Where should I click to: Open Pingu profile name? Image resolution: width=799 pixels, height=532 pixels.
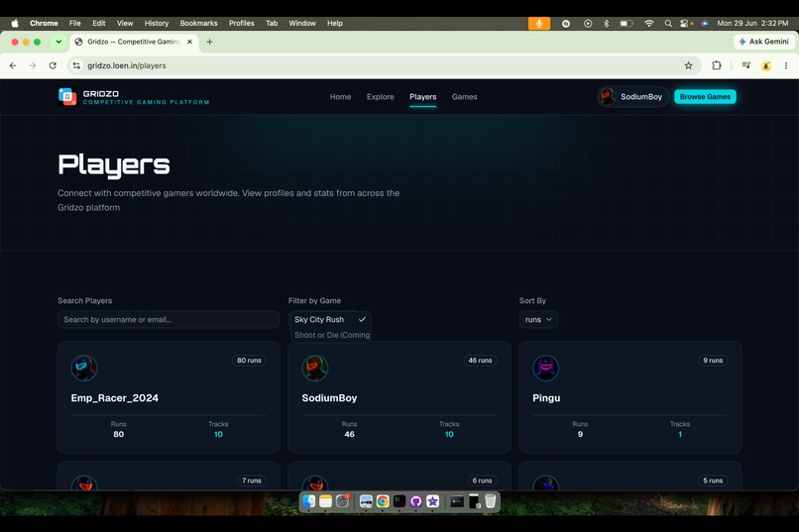(x=546, y=398)
